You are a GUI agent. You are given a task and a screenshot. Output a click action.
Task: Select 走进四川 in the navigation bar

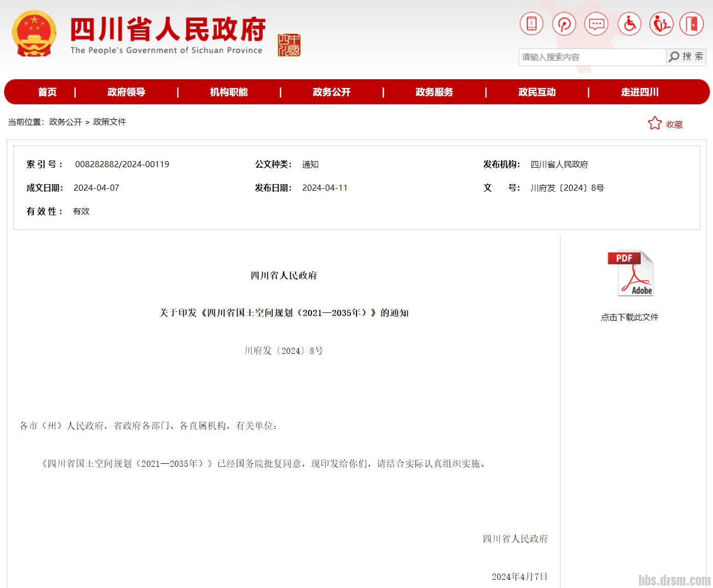[640, 92]
